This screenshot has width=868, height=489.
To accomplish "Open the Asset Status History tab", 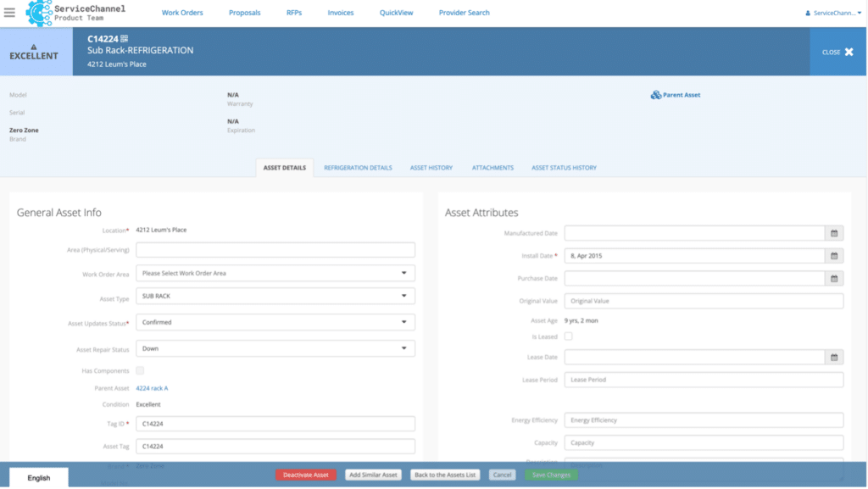I will coord(564,168).
